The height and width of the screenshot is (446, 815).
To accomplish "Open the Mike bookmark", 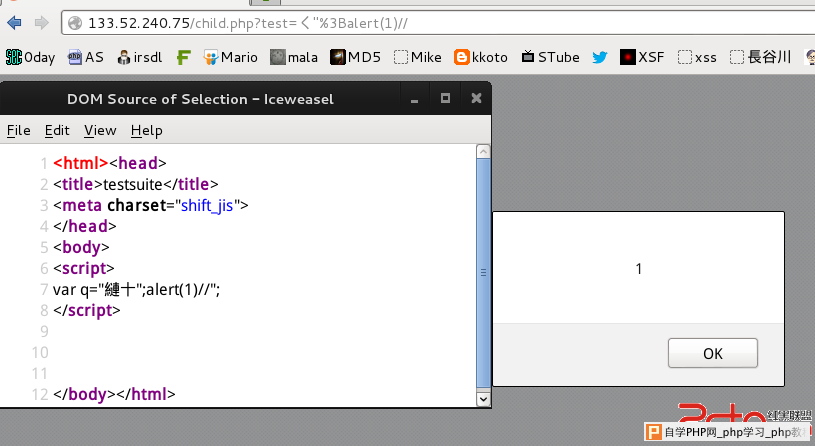I will click(418, 57).
